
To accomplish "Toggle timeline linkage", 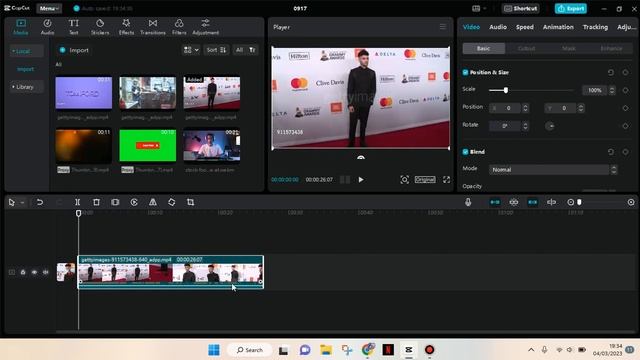I will click(532, 202).
